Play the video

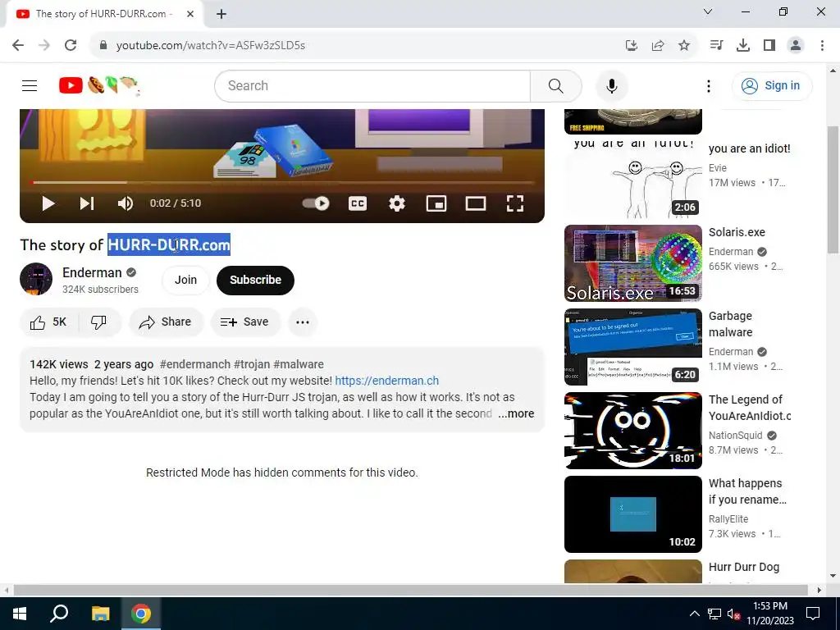click(48, 203)
